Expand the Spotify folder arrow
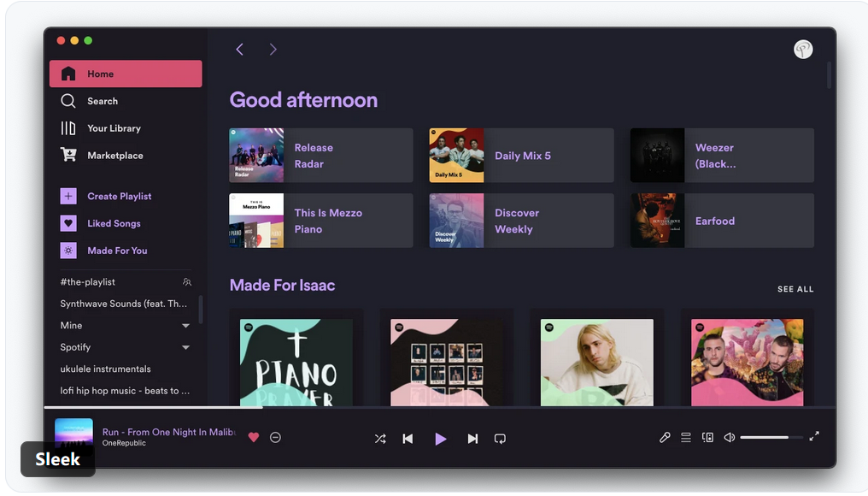 186,347
